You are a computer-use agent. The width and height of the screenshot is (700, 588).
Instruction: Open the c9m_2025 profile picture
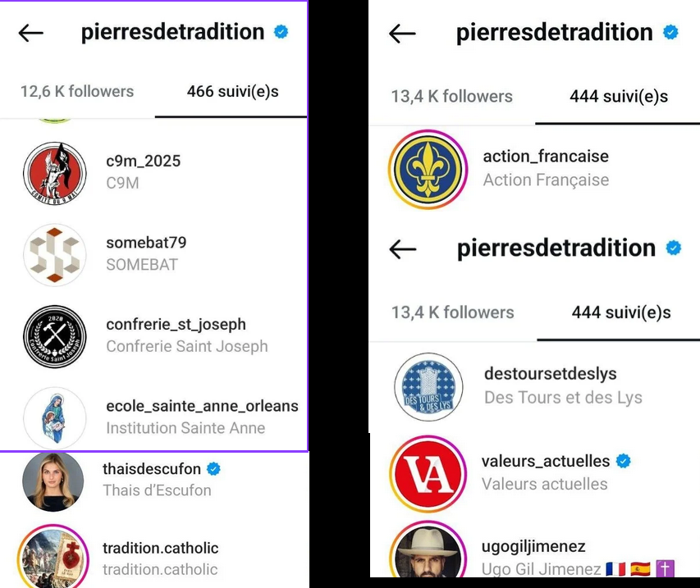pos(54,174)
